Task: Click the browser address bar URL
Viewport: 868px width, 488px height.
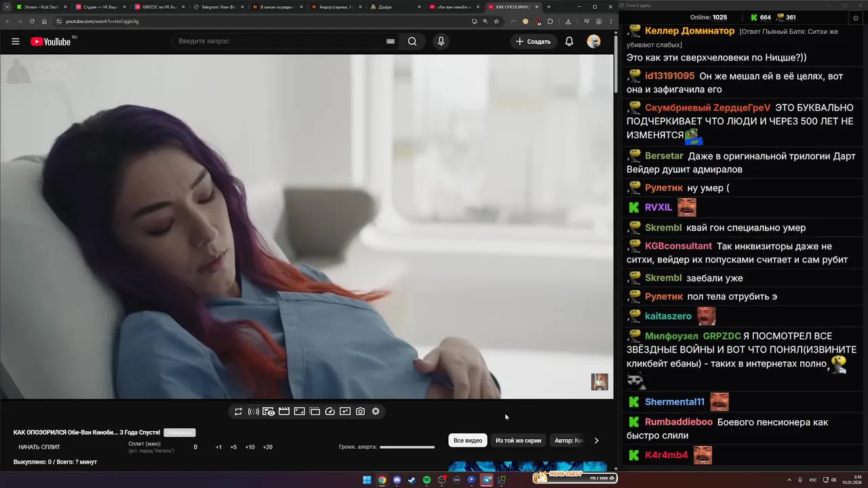Action: pos(102,21)
